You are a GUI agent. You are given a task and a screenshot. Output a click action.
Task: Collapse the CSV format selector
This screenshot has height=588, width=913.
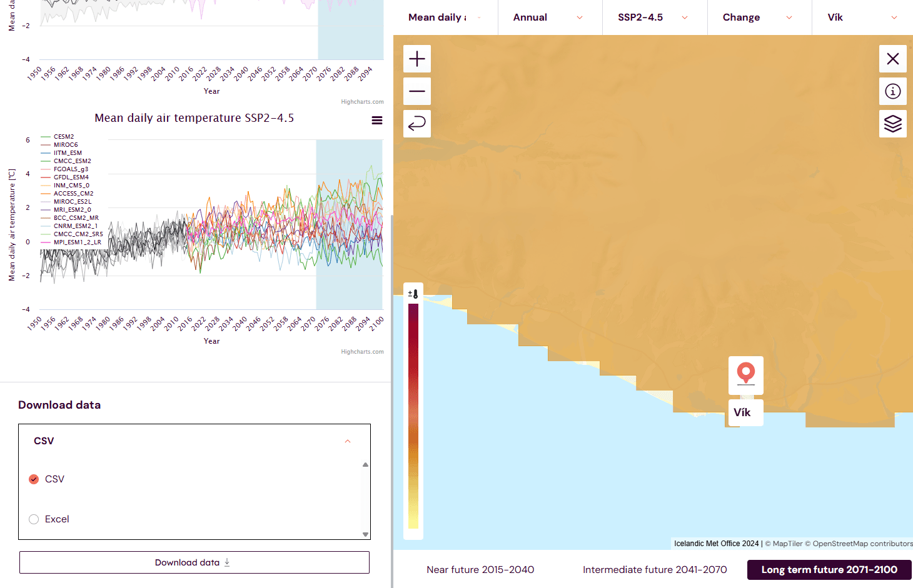click(x=348, y=441)
